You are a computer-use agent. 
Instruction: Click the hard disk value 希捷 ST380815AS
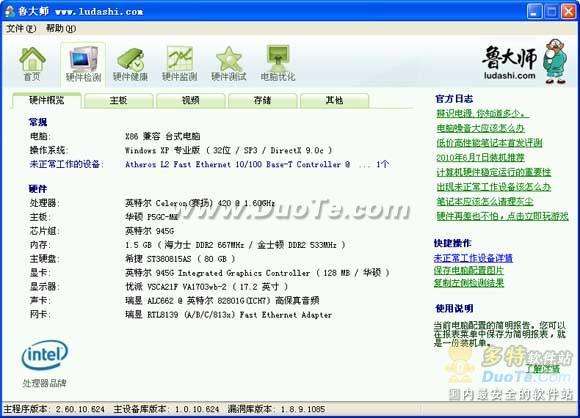click(x=180, y=259)
